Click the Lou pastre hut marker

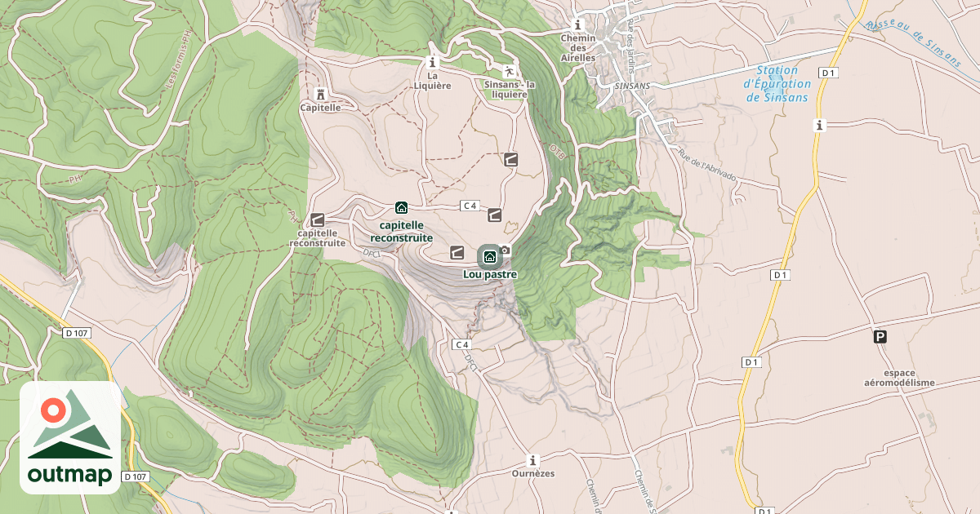point(490,257)
